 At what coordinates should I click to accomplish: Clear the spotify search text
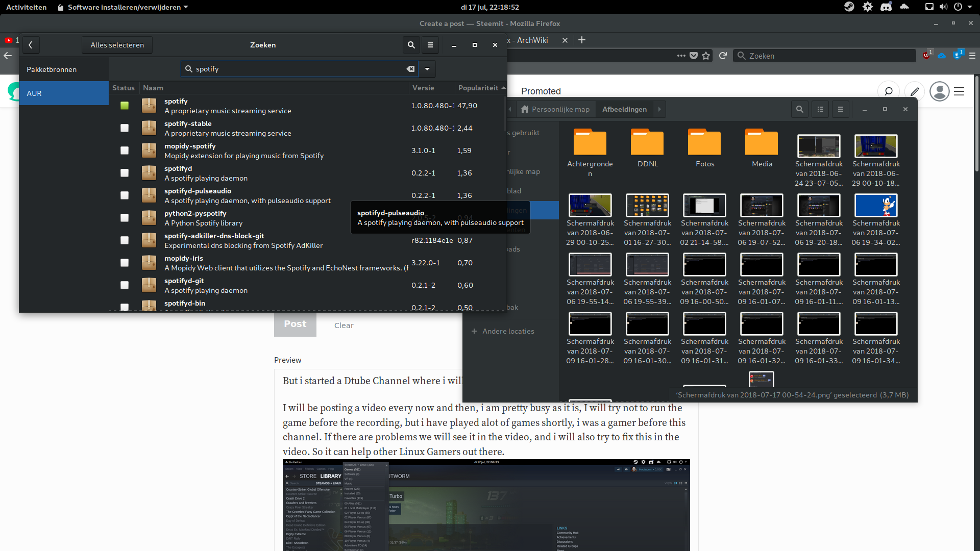pos(410,69)
